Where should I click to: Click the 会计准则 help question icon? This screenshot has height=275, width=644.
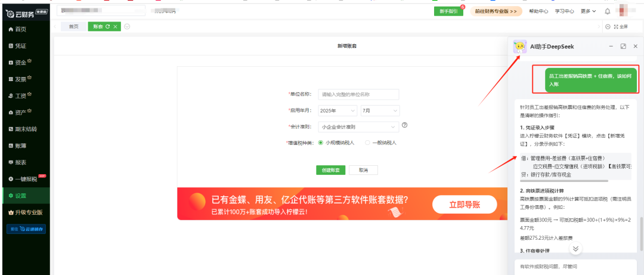[x=404, y=125]
